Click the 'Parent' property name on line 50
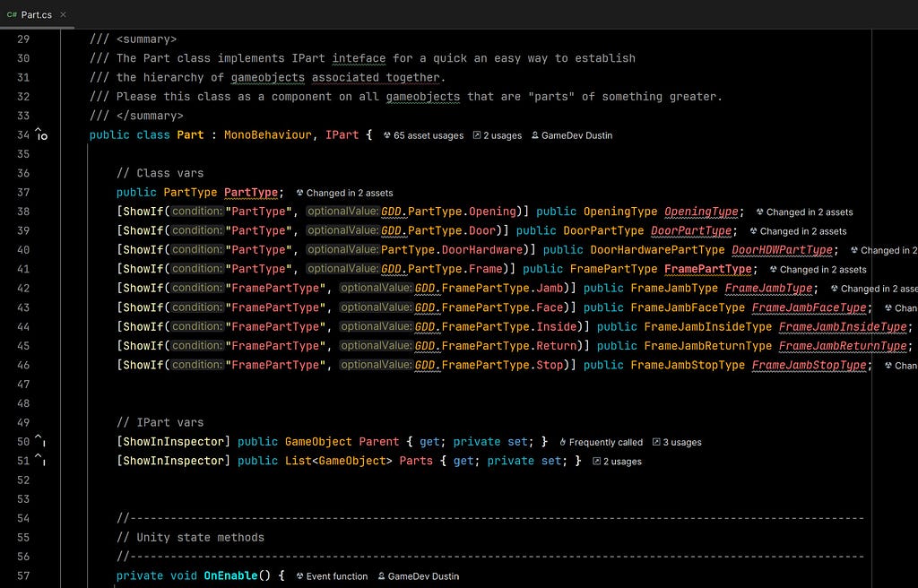 379,442
